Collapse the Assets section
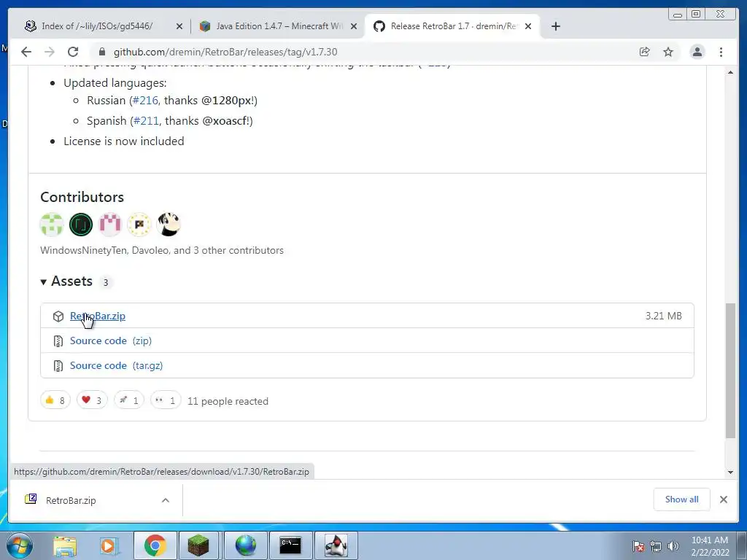Viewport: 747px width, 560px height. click(66, 281)
